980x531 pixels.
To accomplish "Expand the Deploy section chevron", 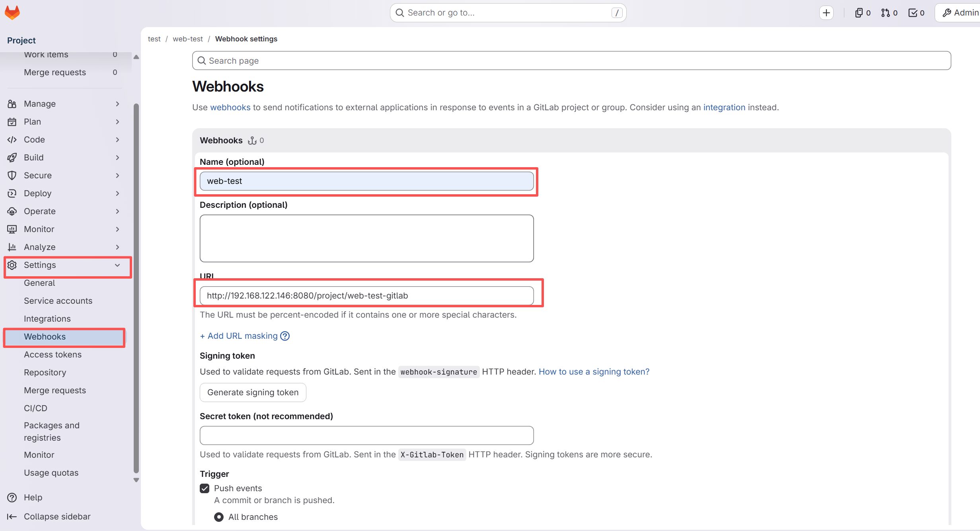I will coord(117,193).
